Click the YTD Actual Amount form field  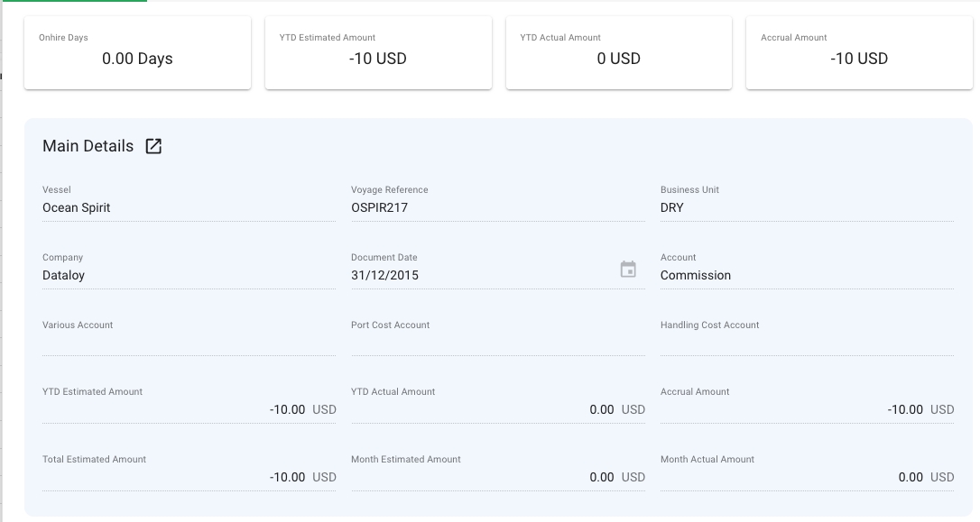pos(496,409)
